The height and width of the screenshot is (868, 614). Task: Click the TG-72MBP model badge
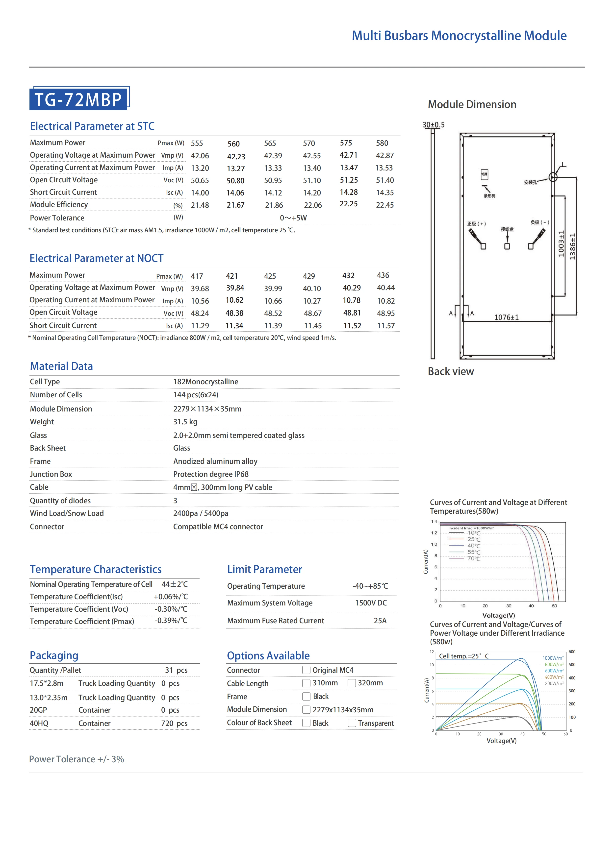pos(79,99)
